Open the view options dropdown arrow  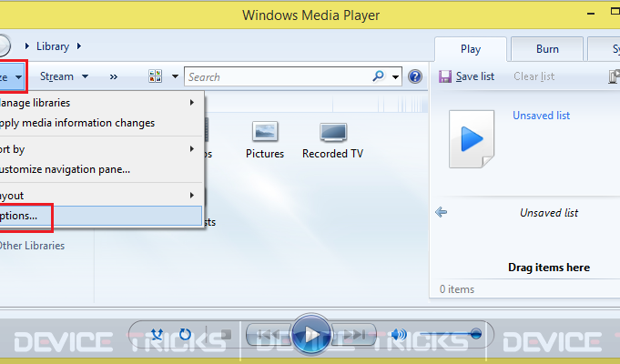pyautogui.click(x=175, y=76)
